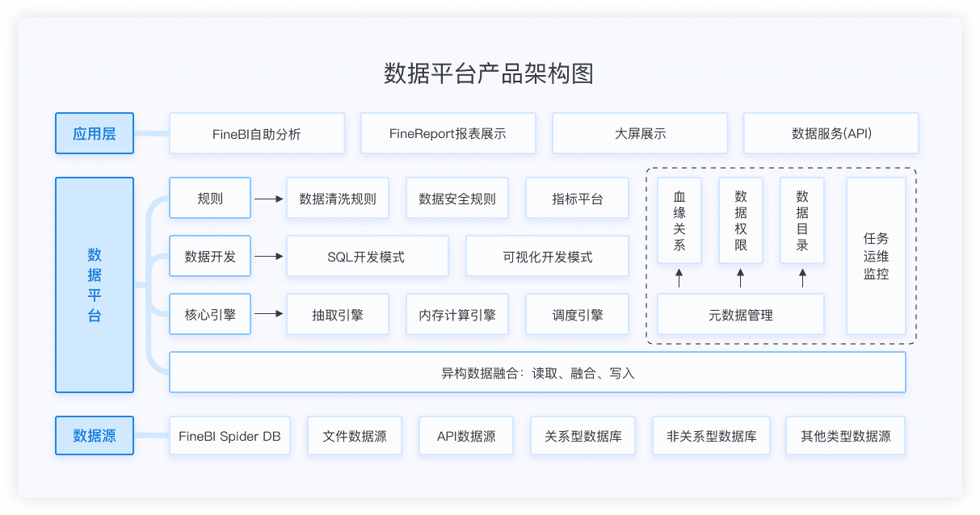Select the vertical 血缘关系 box
This screenshot has height=515, width=980.
[x=679, y=220]
